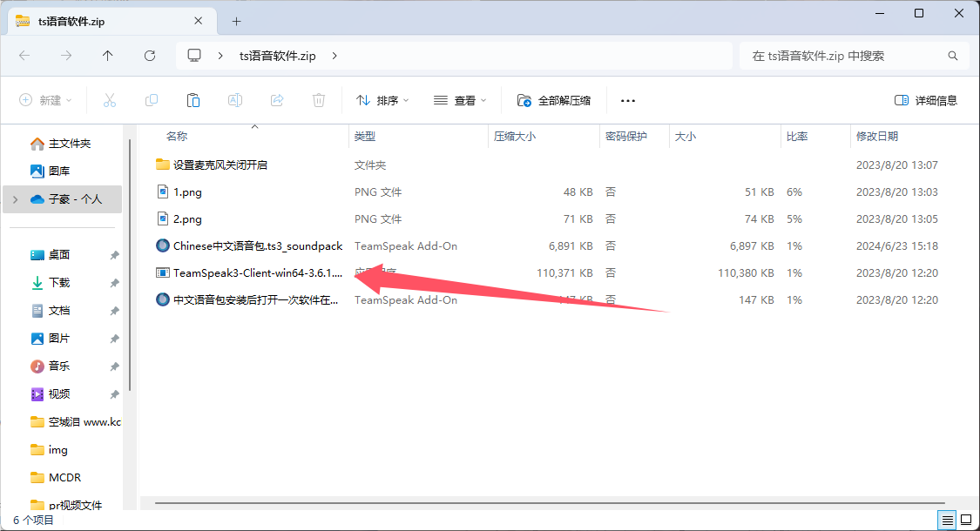
Task: Close the ts语音软件.zip tab
Action: pyautogui.click(x=198, y=21)
